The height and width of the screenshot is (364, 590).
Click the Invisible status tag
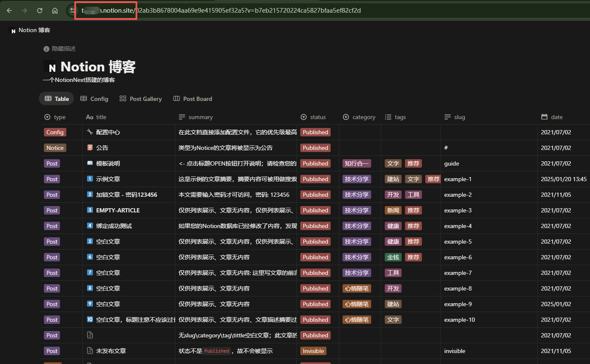point(313,351)
